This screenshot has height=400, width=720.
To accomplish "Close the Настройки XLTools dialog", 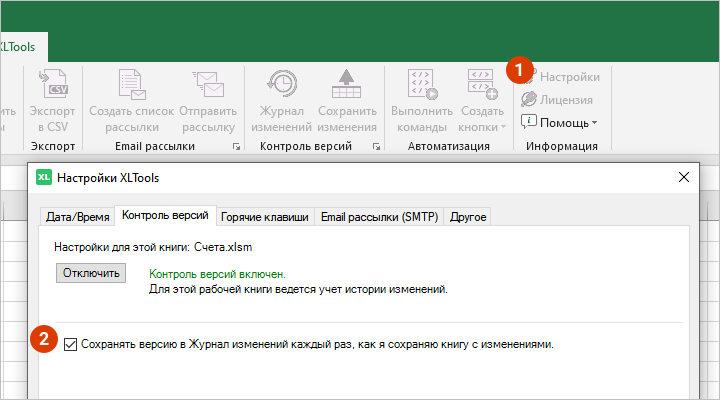I will (x=684, y=177).
